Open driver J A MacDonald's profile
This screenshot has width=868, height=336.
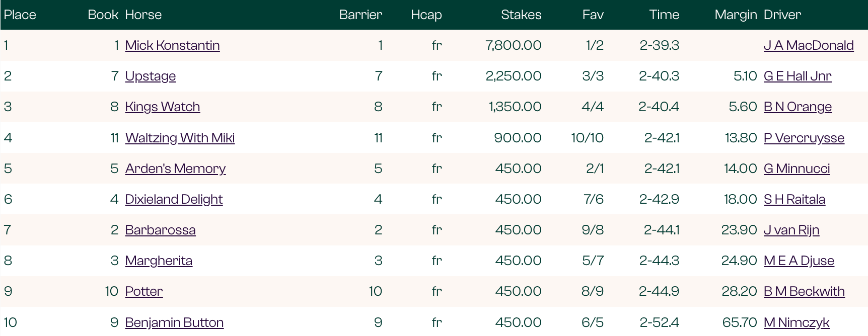coord(809,45)
